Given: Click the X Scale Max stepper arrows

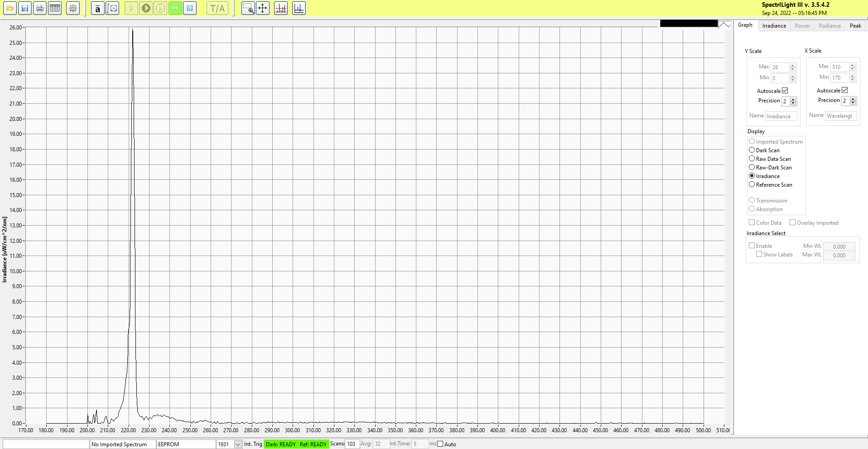Looking at the screenshot, I should [853, 67].
